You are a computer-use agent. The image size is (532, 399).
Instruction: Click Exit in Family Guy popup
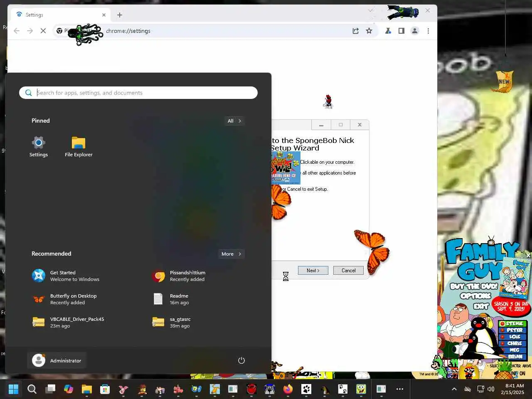point(481,306)
